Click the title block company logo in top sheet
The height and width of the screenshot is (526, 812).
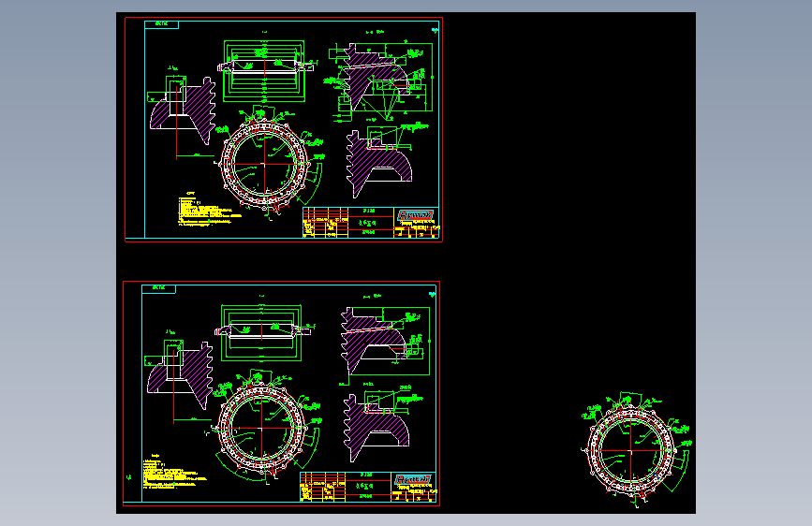point(415,215)
